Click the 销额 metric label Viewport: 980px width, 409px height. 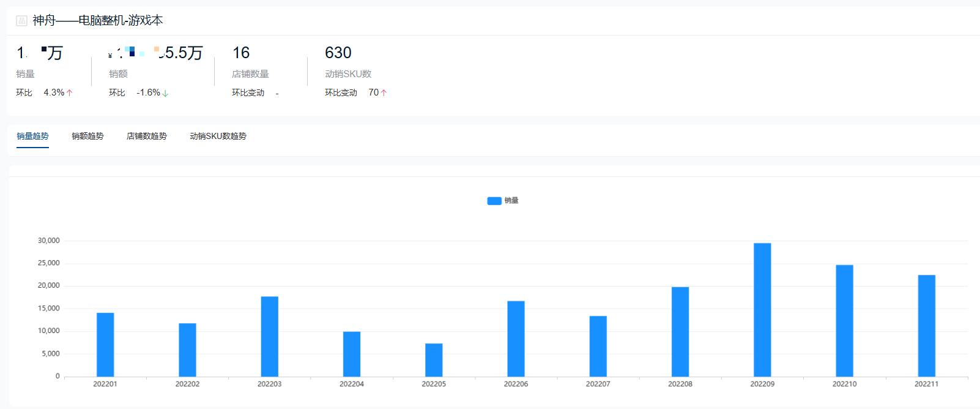(x=118, y=74)
